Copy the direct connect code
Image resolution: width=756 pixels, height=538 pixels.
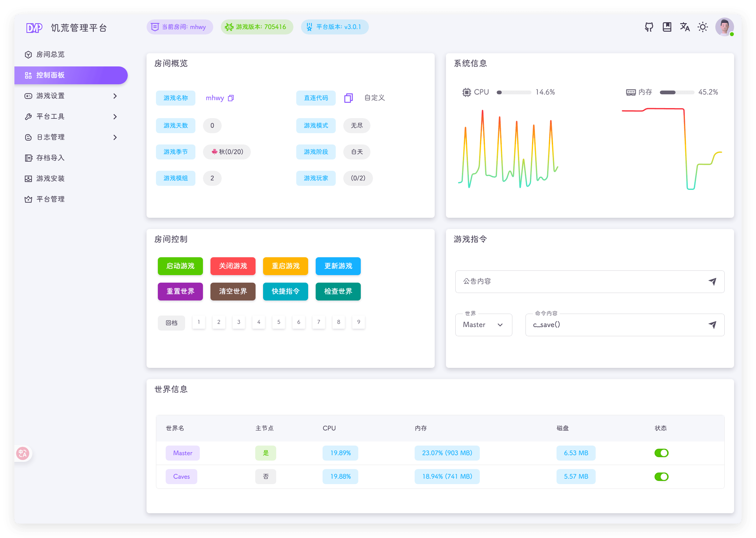[348, 98]
